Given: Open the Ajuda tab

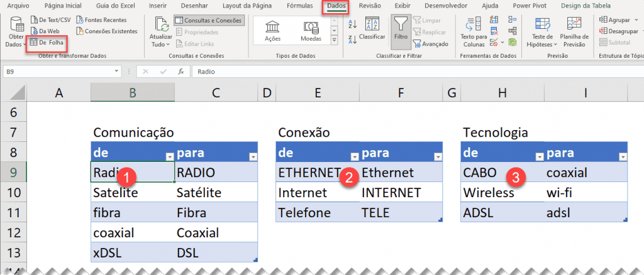Looking at the screenshot, I should point(491,6).
